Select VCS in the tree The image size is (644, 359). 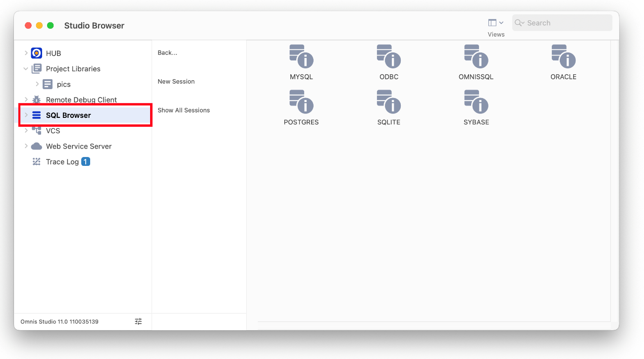click(53, 131)
